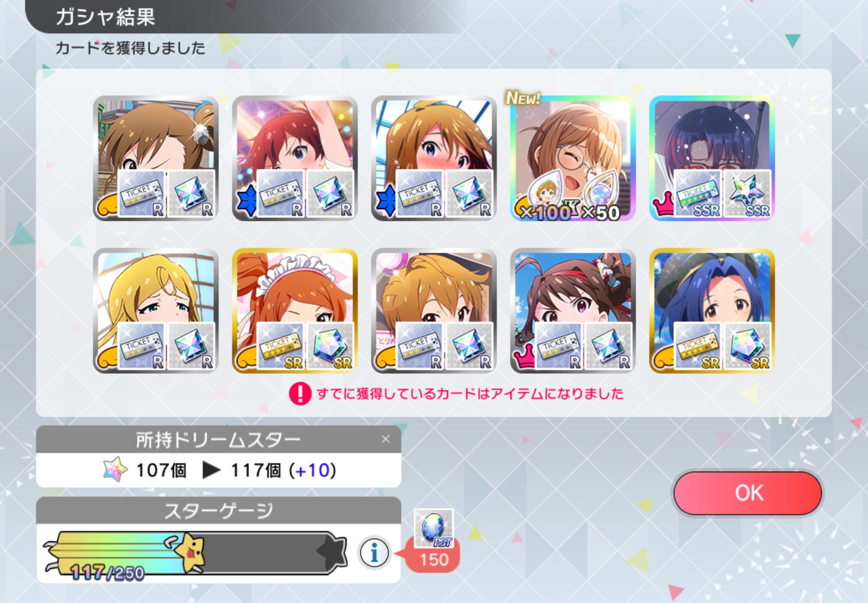Image resolution: width=868 pixels, height=603 pixels.
Task: Select the blue-haired bear-ears SR card
Action: pyautogui.click(x=712, y=311)
